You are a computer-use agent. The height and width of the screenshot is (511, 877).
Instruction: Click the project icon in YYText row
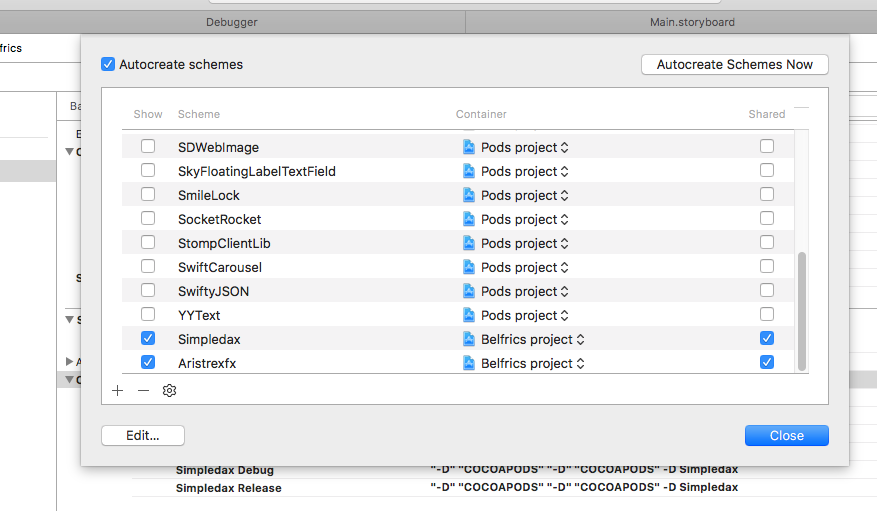point(469,315)
